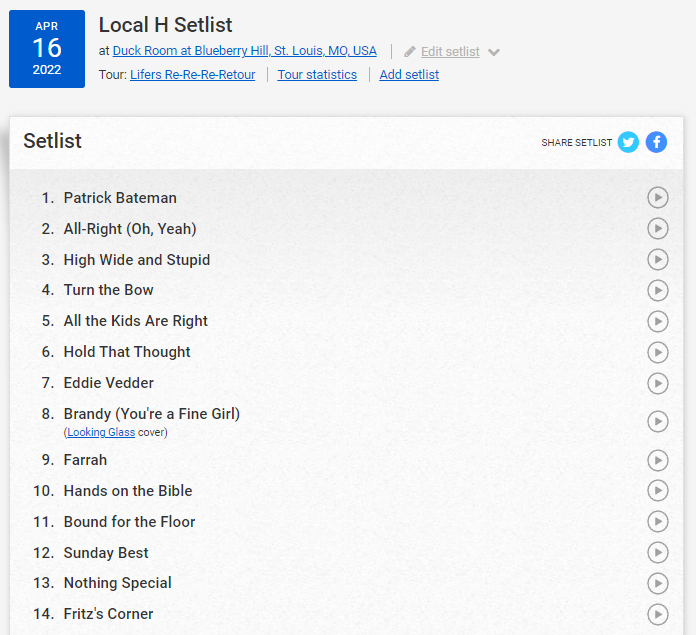Play Fritz's Corner track
696x635 pixels.
[657, 614]
